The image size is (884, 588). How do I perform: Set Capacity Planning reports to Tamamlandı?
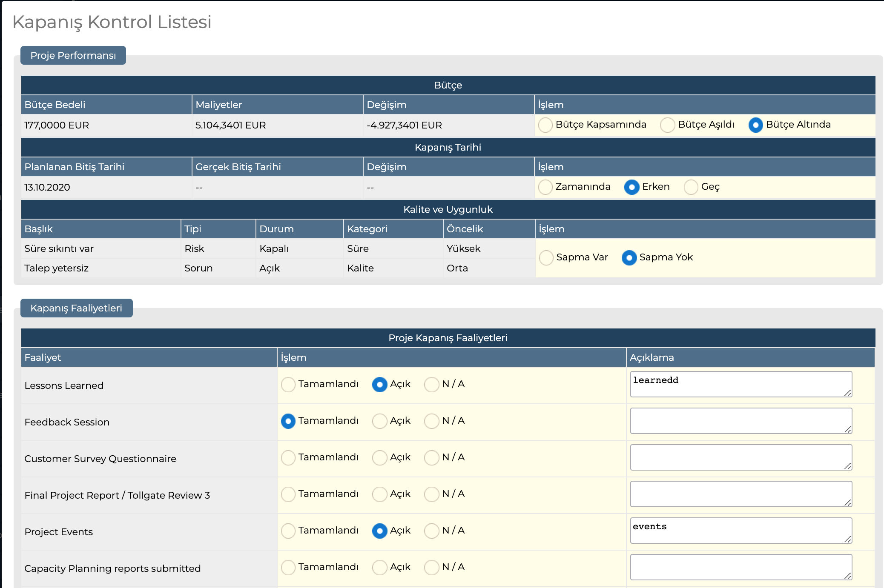(x=288, y=568)
